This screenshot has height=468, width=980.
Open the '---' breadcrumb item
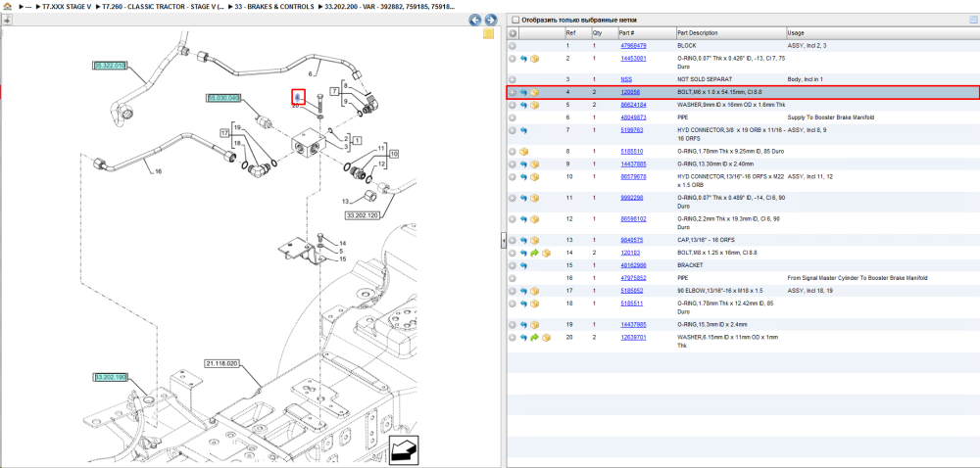(28, 6)
